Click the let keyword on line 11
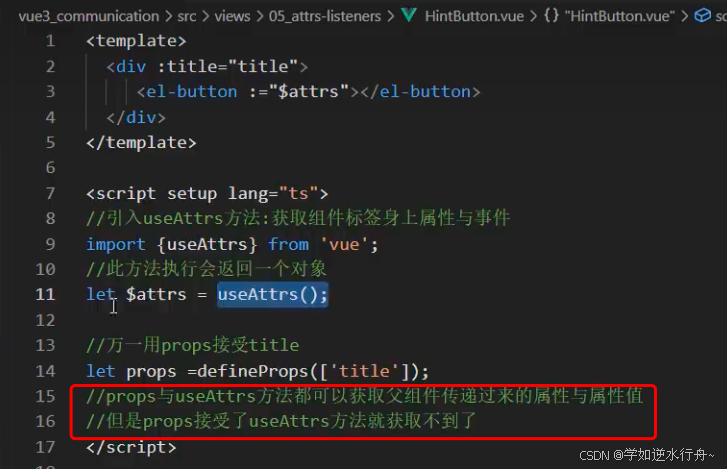The width and height of the screenshot is (727, 469). [101, 294]
